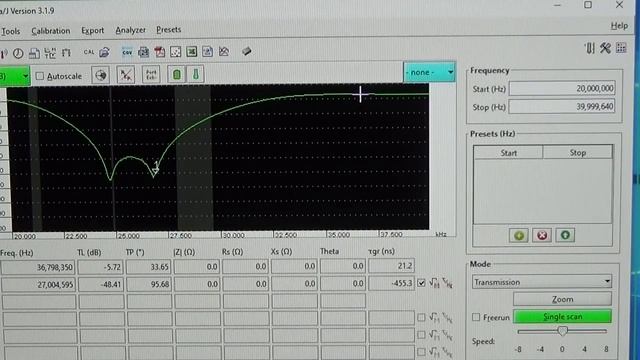The height and width of the screenshot is (360, 640).
Task: Click the chart image export icon
Action: click(224, 51)
